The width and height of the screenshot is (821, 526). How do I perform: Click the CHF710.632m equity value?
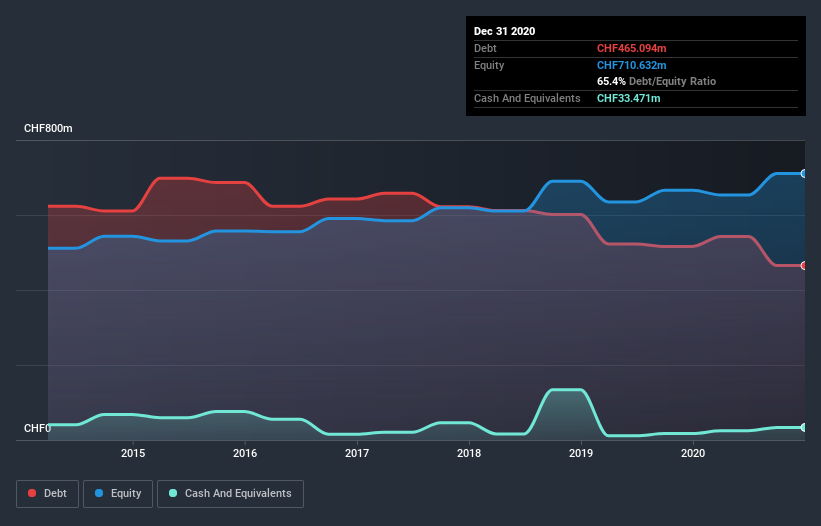[x=631, y=65]
